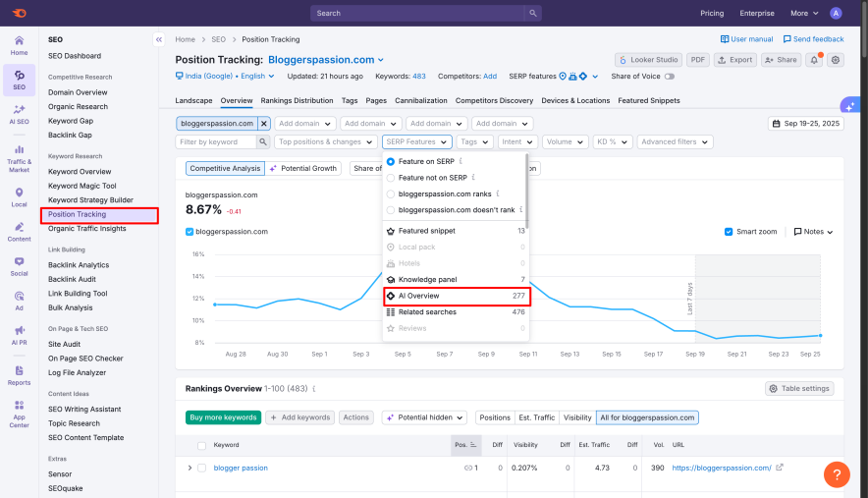The height and width of the screenshot is (498, 868).
Task: Check the select-all keywords checkbox
Action: pos(201,445)
